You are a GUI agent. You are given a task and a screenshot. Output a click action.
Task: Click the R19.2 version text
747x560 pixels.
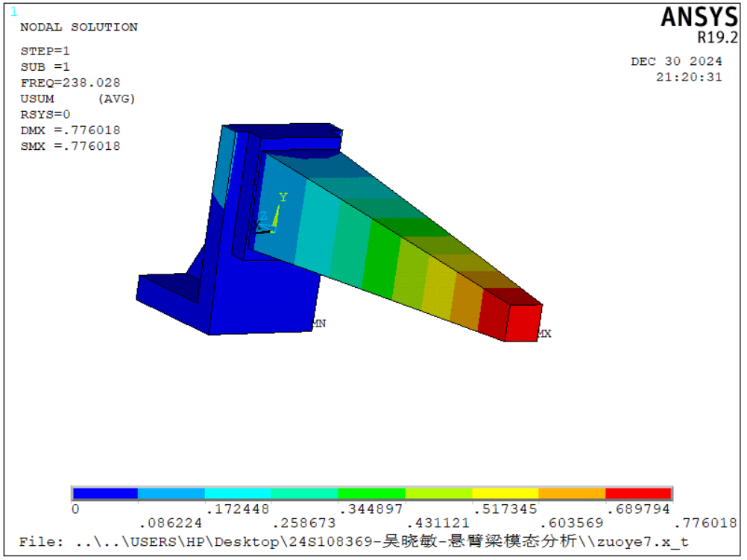717,37
